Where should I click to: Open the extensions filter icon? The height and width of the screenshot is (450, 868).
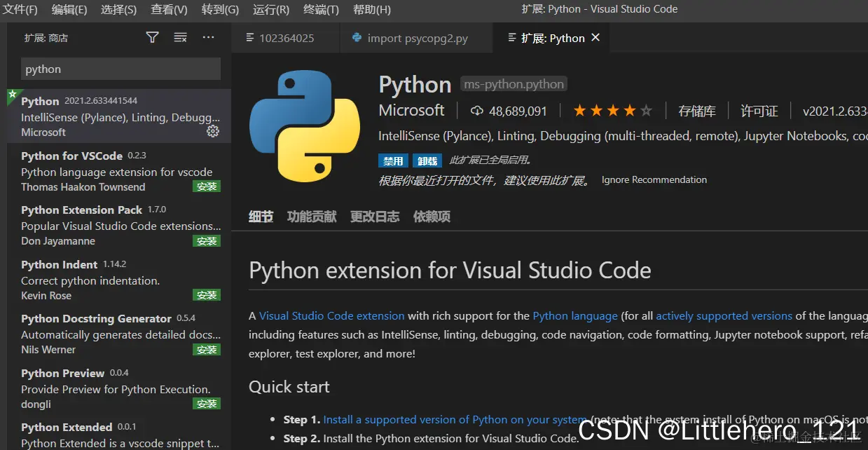coord(152,37)
